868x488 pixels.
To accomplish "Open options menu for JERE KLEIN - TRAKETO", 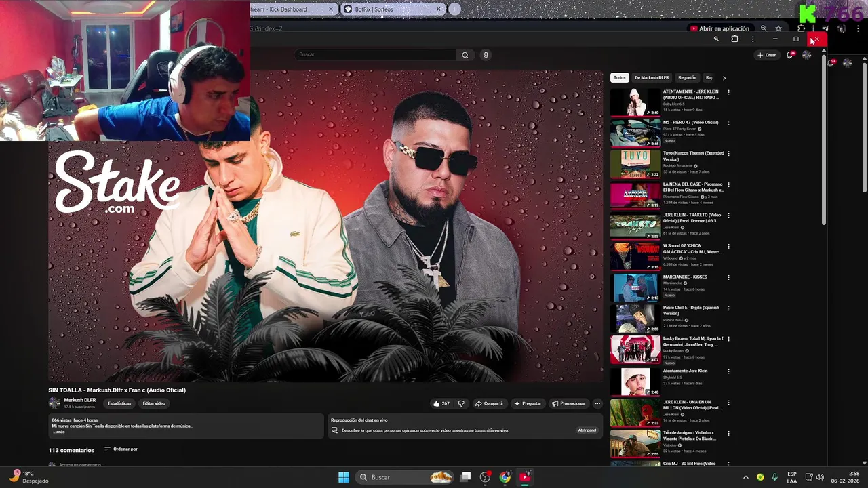I will (x=728, y=216).
